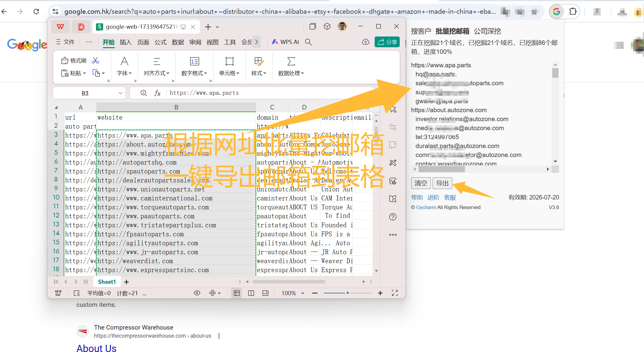Switch to the 公式 ribbon tab

tap(160, 42)
